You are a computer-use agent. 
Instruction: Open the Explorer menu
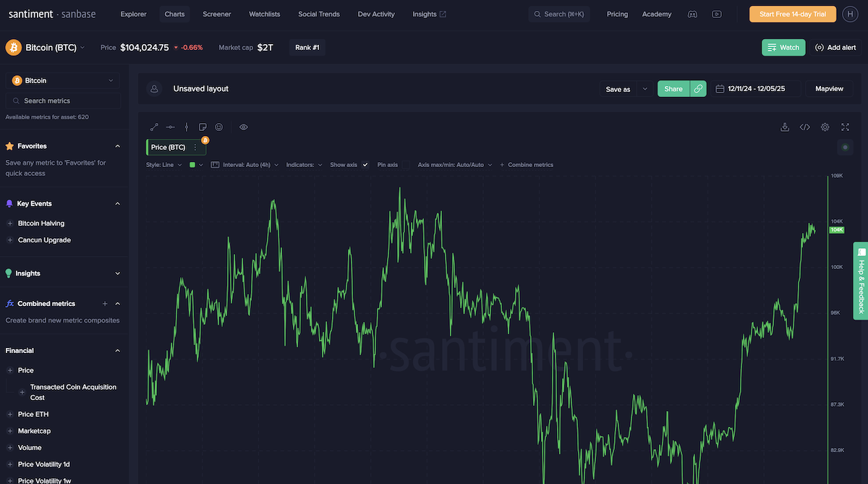pyautogui.click(x=133, y=14)
